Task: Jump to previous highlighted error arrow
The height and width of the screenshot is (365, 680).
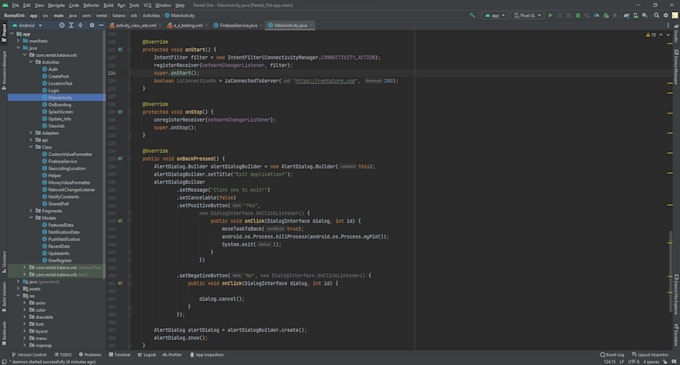Action: [x=661, y=35]
